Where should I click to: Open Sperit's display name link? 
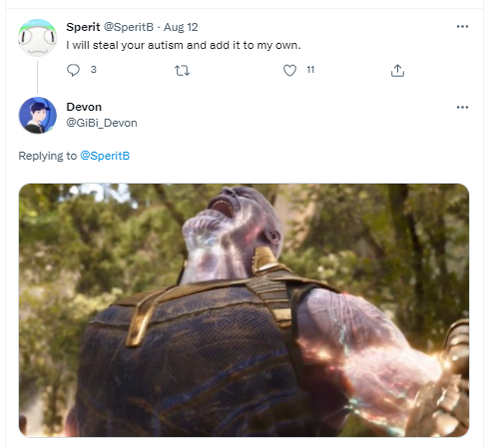83,27
